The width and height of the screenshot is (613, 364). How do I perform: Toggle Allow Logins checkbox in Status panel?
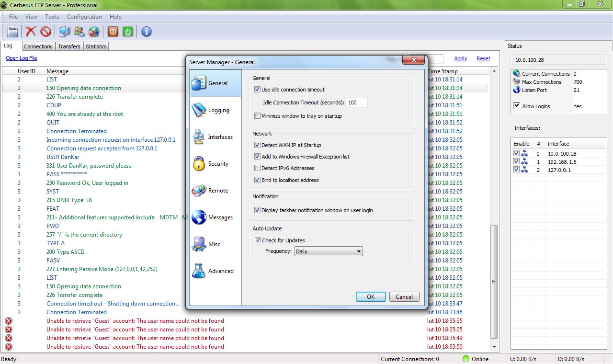point(517,106)
